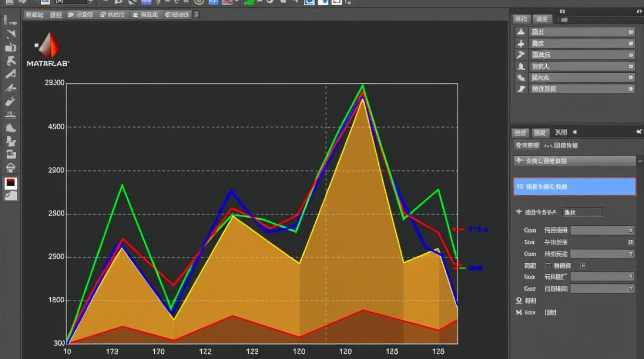The height and width of the screenshot is (359, 644).
Task: Toggle the small square on the flag row
Action: coord(631,90)
